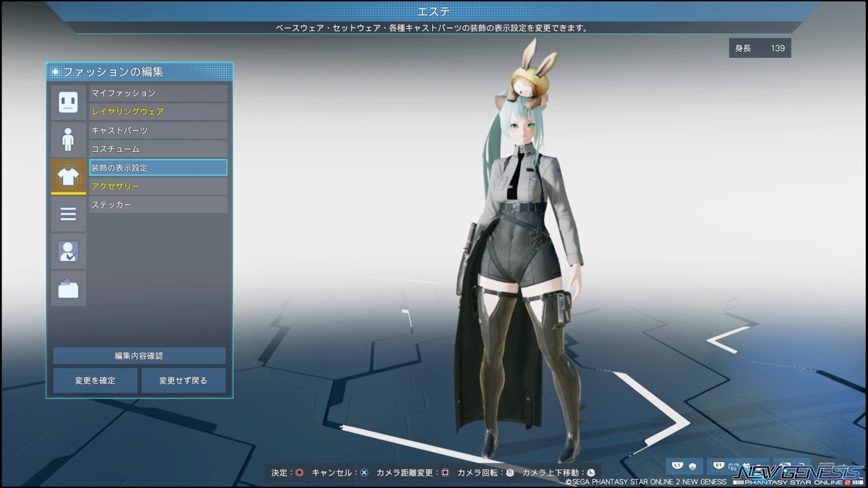Click the エステ screen title
868x488 pixels.
click(434, 12)
